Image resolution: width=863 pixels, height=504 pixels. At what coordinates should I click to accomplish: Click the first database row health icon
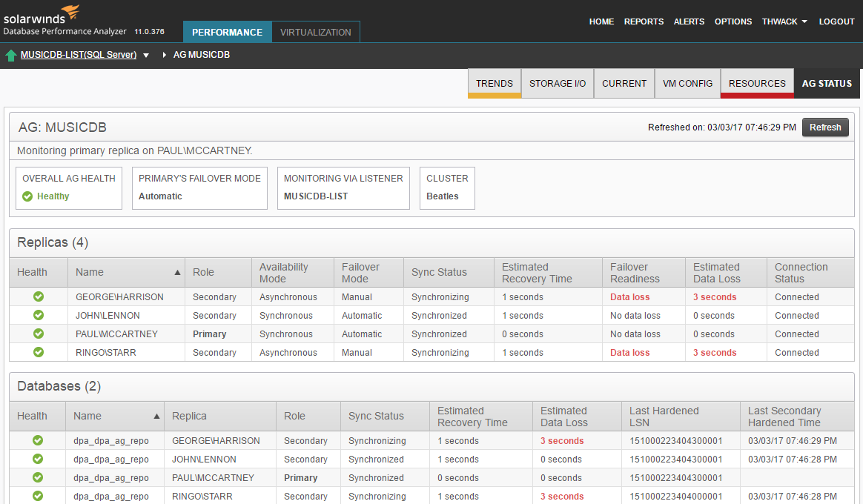pos(38,440)
